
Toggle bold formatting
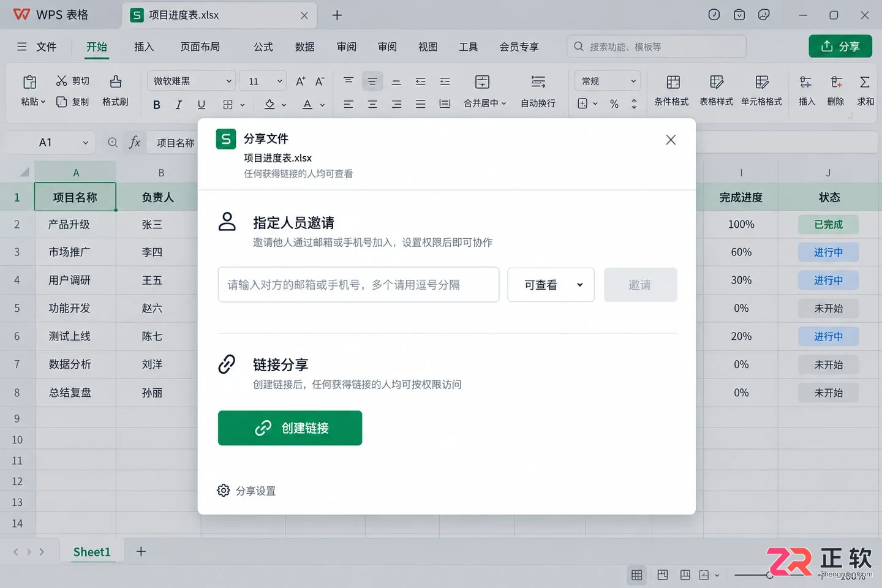point(157,105)
